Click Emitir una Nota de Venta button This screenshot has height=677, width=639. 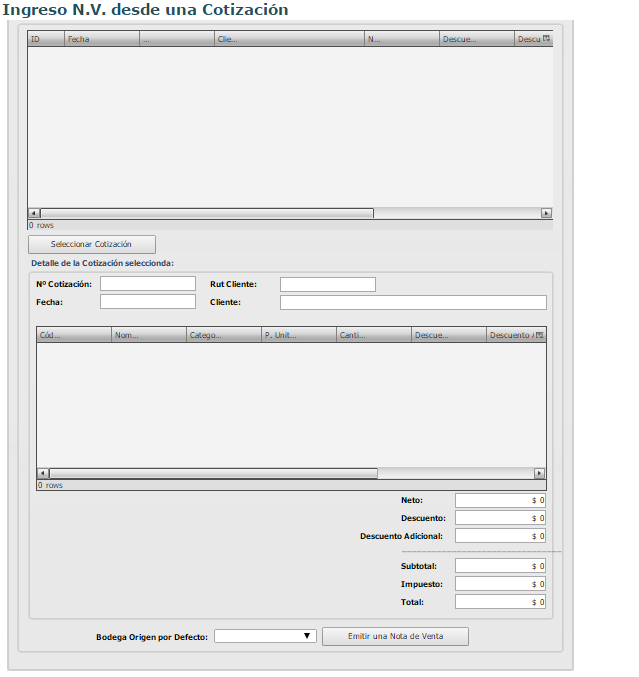[395, 636]
